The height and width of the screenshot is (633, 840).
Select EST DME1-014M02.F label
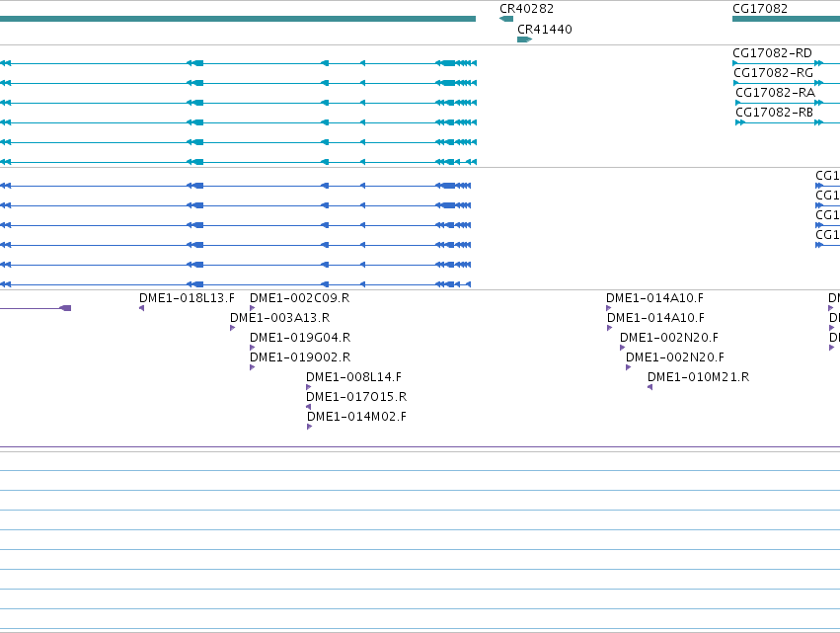(356, 417)
